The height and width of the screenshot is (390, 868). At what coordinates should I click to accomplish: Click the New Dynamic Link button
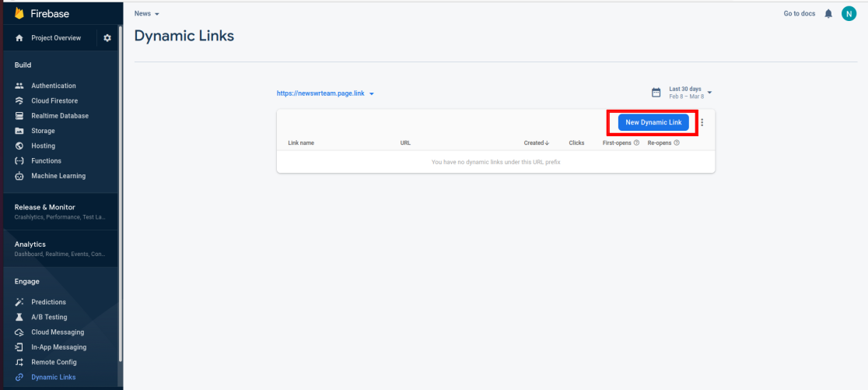tap(653, 123)
